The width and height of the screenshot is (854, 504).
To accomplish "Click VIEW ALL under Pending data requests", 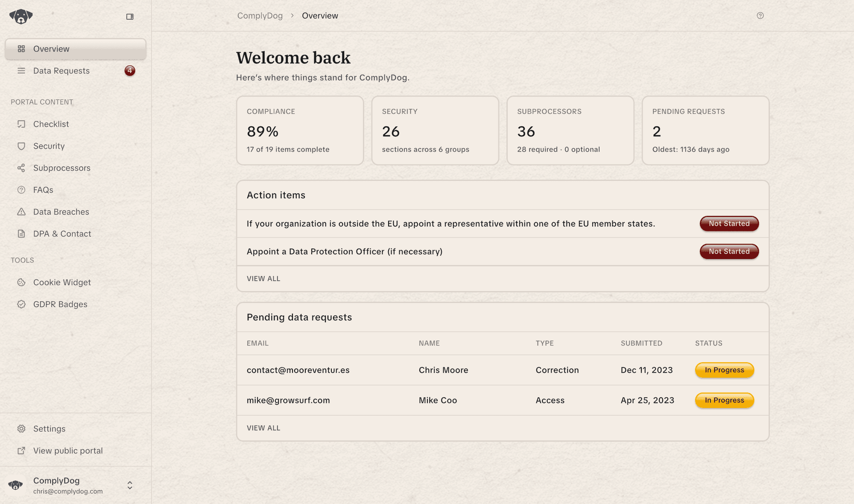I will click(263, 428).
